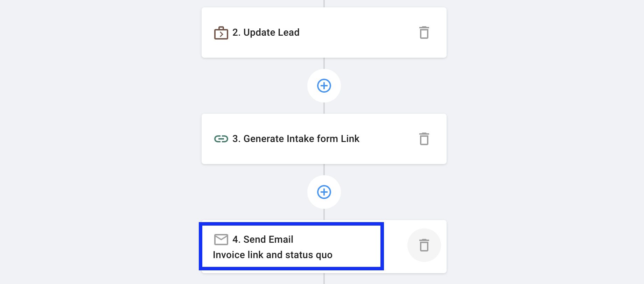Click the chain-link icon on step 3
The height and width of the screenshot is (284, 644).
pos(221,139)
